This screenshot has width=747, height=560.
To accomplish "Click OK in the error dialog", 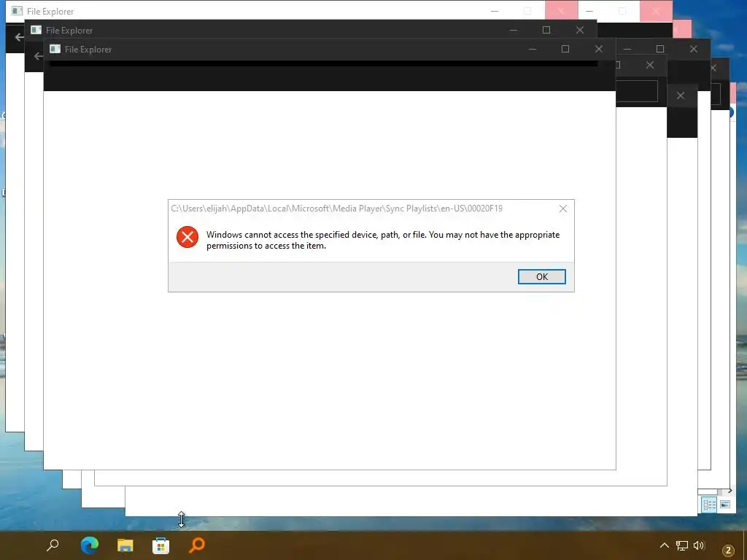I will (542, 276).
